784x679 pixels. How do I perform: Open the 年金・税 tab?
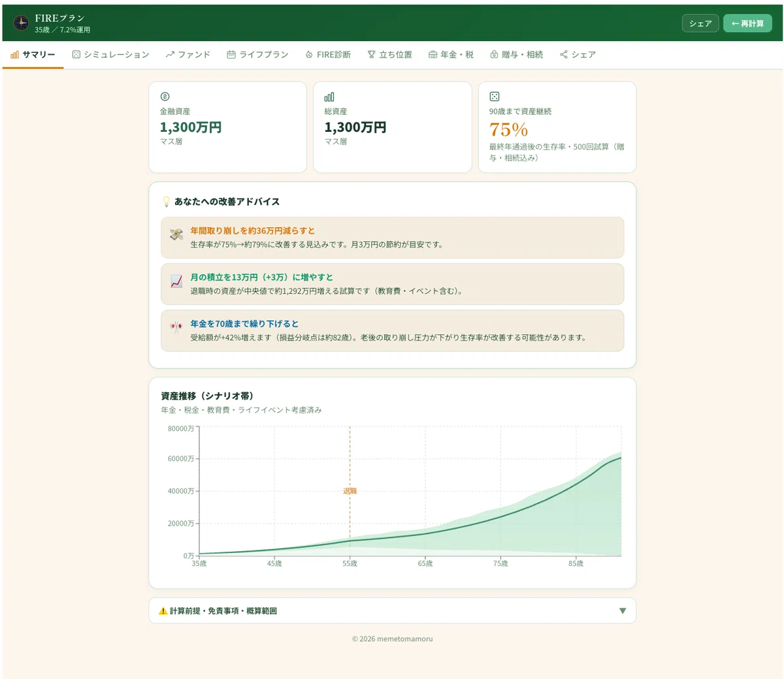[x=451, y=55]
